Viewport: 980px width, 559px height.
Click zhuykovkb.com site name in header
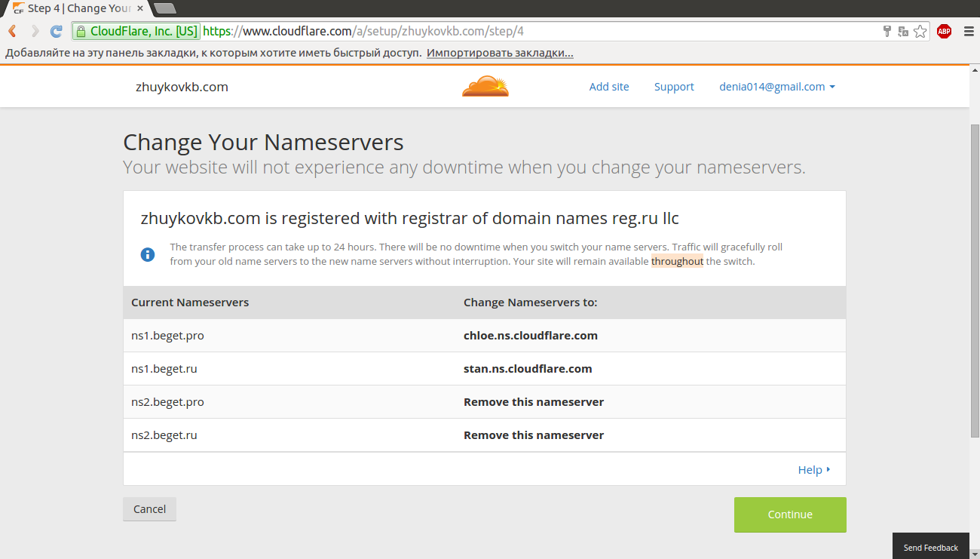(182, 87)
